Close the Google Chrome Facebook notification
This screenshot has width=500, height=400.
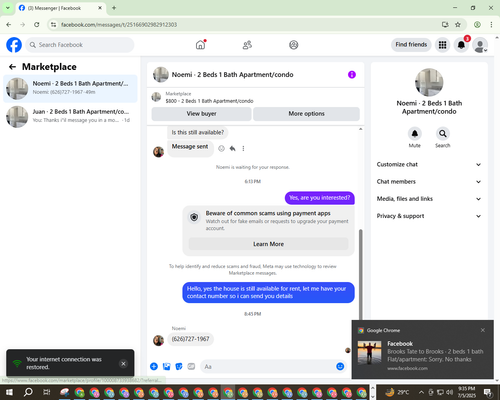point(483,330)
